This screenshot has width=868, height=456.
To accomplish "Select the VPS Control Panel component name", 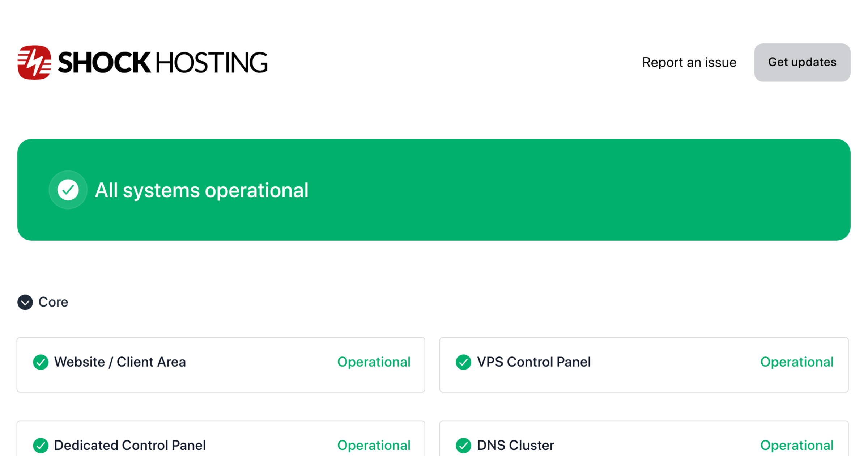I will (x=534, y=362).
